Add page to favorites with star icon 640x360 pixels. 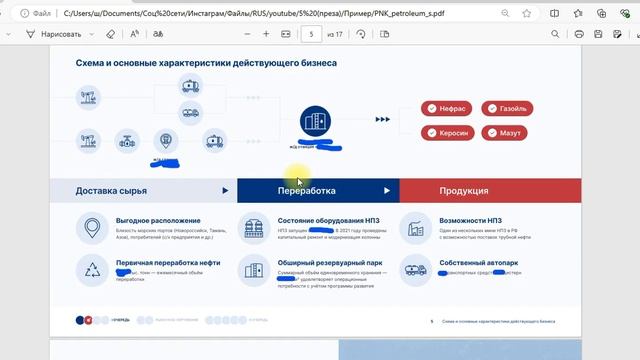coord(527,13)
